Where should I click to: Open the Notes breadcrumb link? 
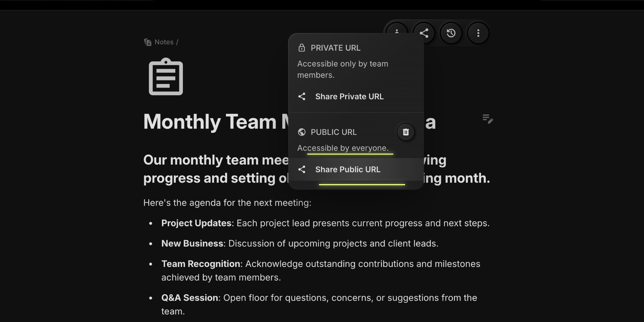[x=163, y=42]
